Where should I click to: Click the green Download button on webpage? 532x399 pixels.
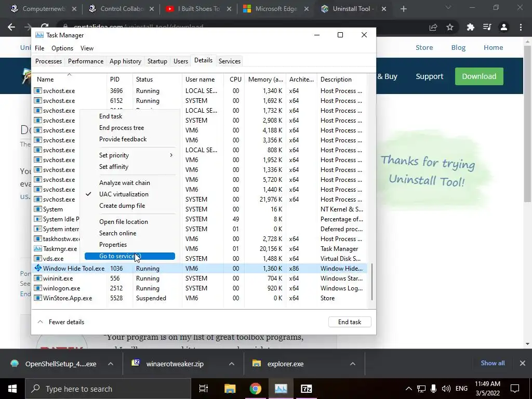point(478,76)
